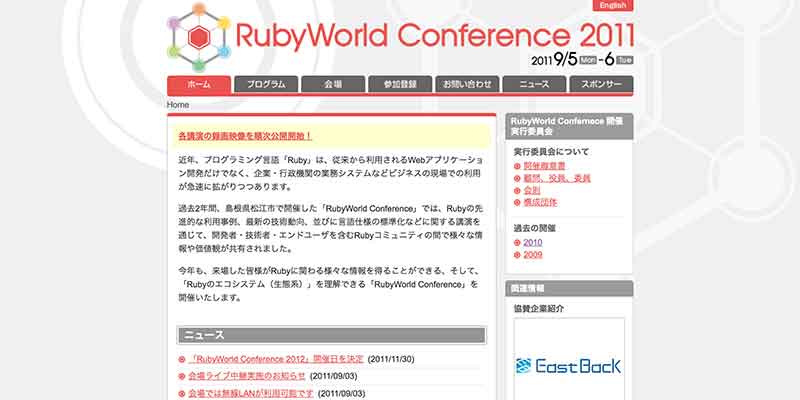
Task: Open the 会則 sidebar link
Action: 532,190
